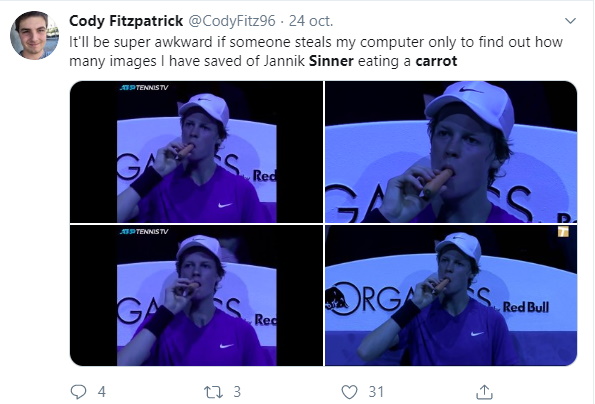Click the retweet count showing 3

point(237,392)
